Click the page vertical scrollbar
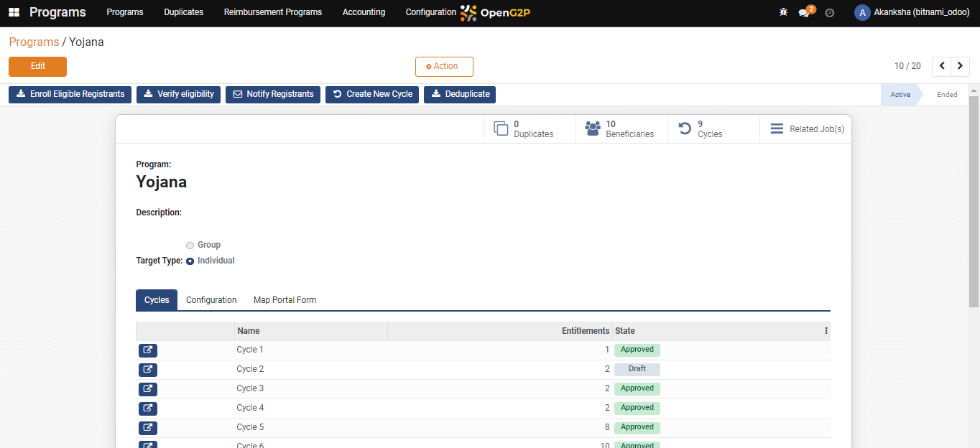The width and height of the screenshot is (980, 448). coord(974,201)
